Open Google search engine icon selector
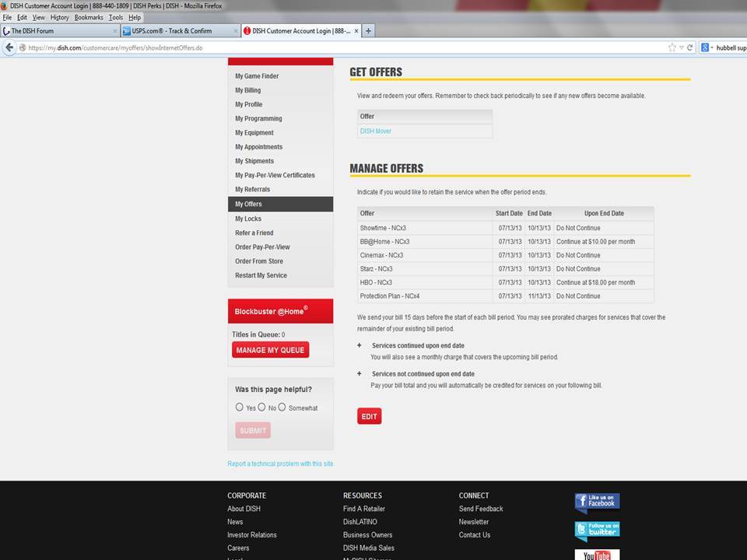The width and height of the screenshot is (747, 560). tap(707, 47)
